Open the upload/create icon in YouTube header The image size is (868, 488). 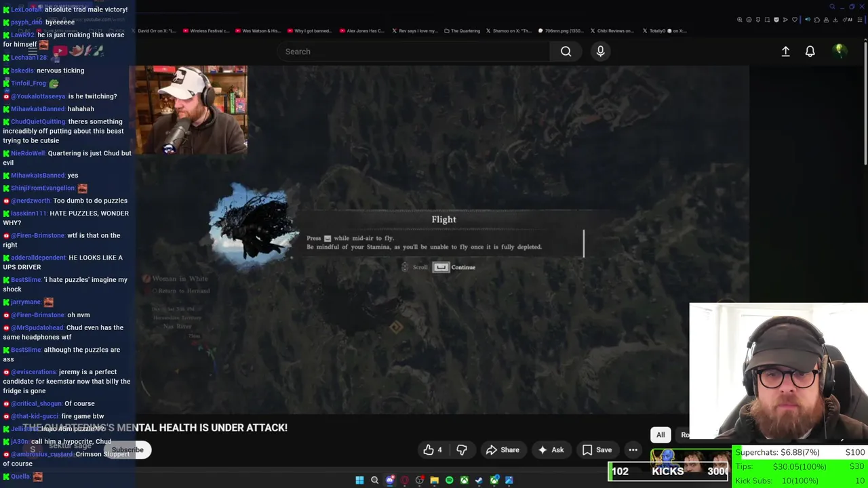click(x=785, y=52)
